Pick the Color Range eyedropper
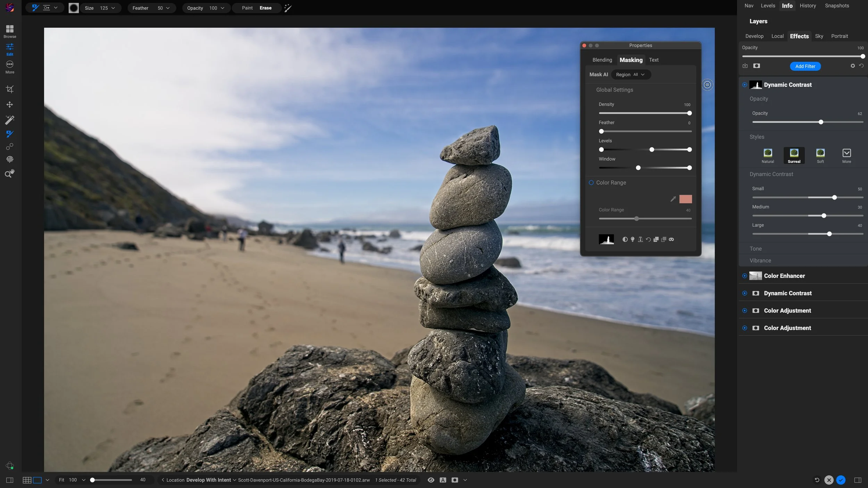Viewport: 868px width, 488px height. tap(673, 199)
